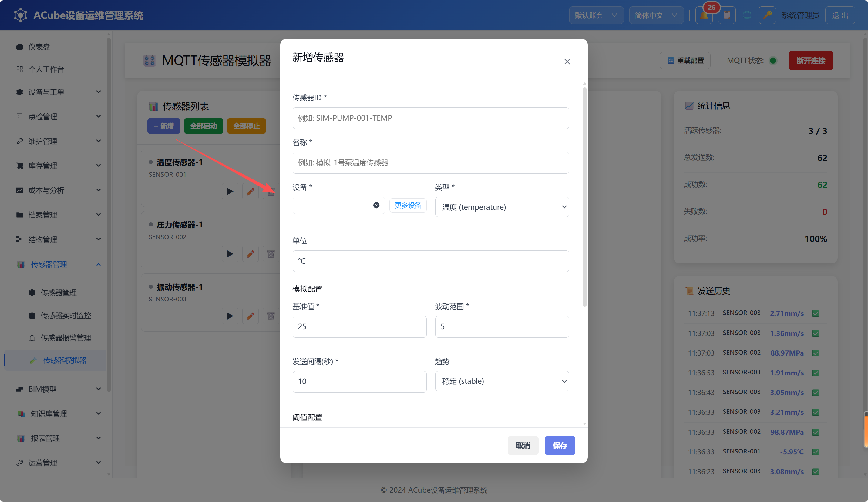Edit the vibration sensor SENSOR-003 with pencil icon

pos(251,316)
